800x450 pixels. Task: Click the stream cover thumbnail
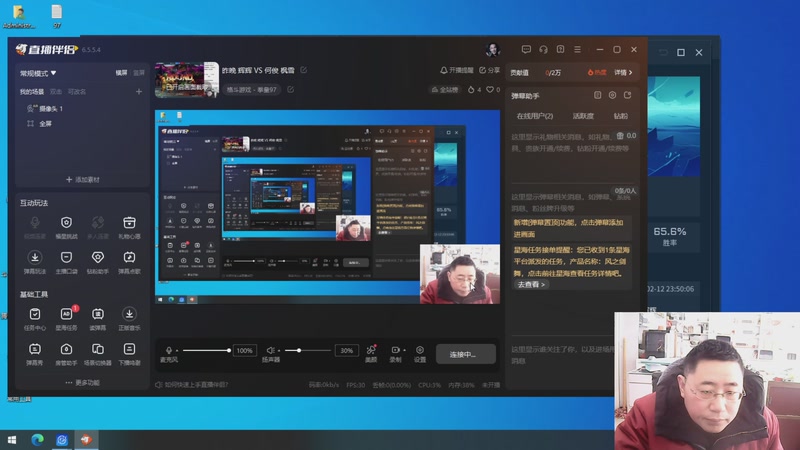187,80
